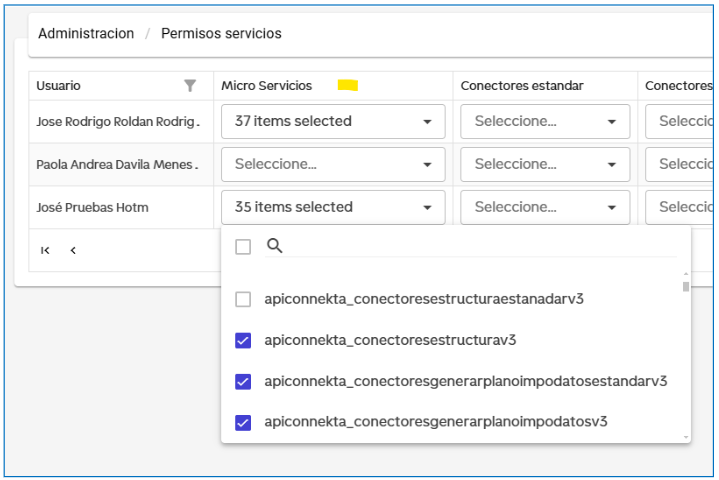Image resolution: width=719 pixels, height=480 pixels.
Task: Click the filter icon in Usuario column
Action: [190, 86]
